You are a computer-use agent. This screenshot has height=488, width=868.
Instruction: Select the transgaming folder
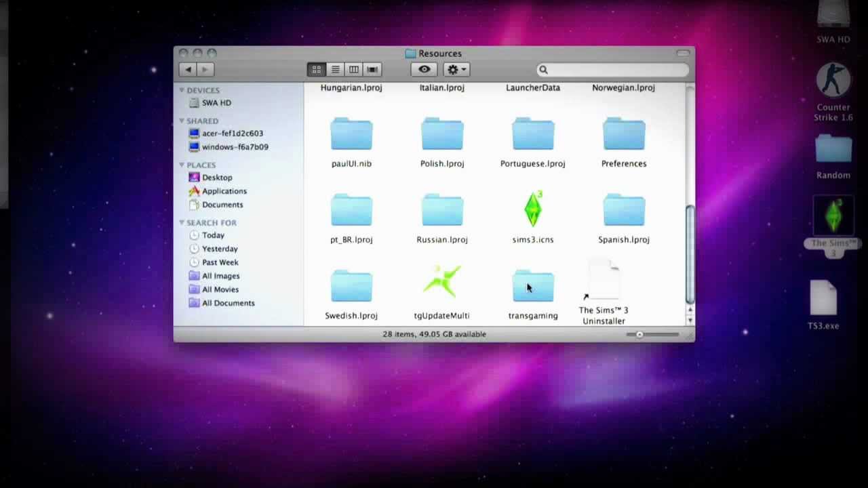(x=533, y=285)
